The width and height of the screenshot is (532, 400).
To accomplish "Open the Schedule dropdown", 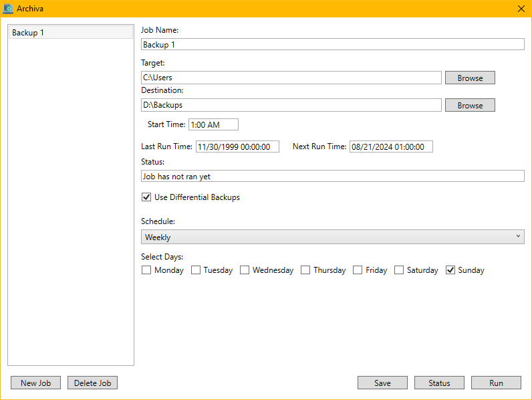I will [333, 237].
